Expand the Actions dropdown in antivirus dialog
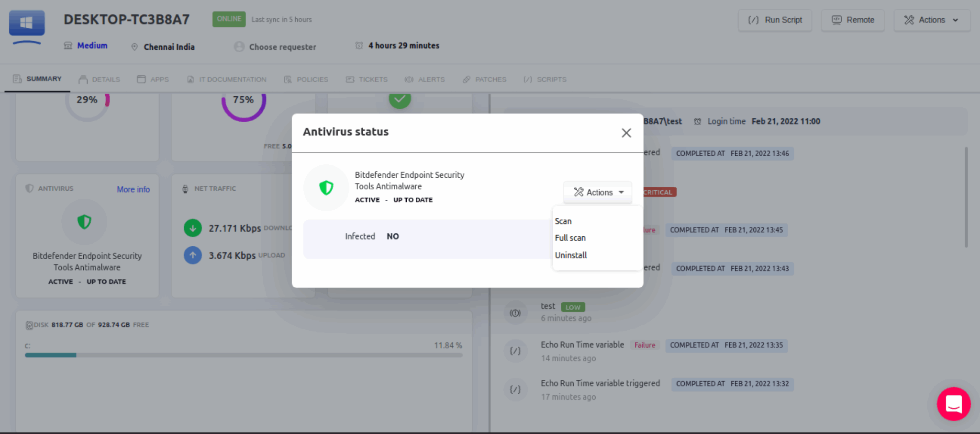The height and width of the screenshot is (434, 980). click(598, 192)
